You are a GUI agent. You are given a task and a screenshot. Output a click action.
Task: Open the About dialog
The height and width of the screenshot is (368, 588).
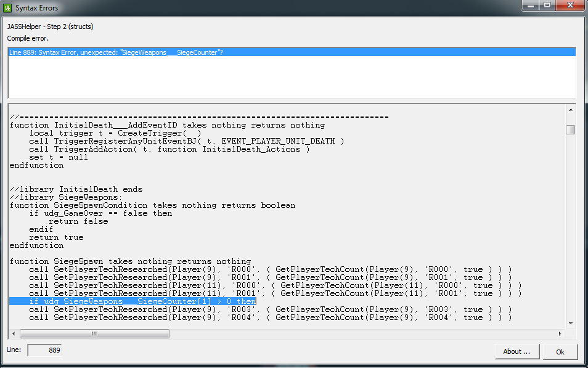pyautogui.click(x=517, y=351)
